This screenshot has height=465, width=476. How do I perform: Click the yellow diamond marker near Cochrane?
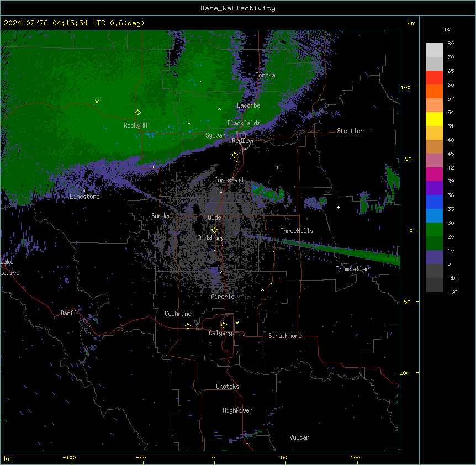point(188,326)
